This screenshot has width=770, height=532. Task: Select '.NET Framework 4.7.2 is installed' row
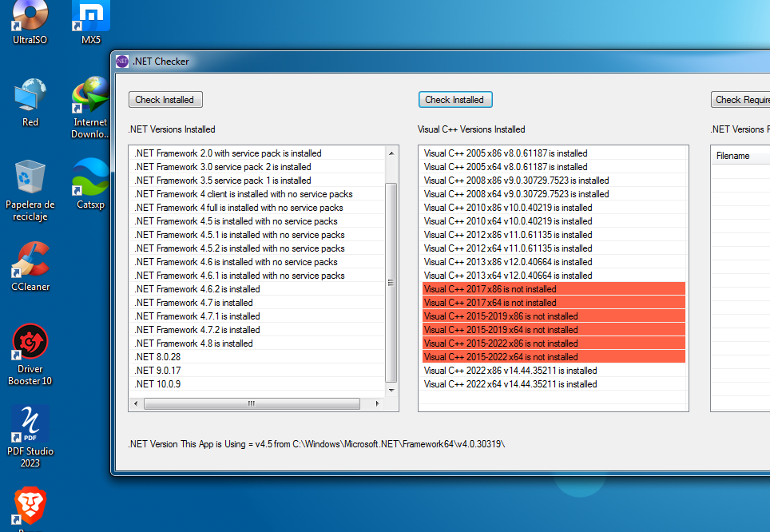257,330
